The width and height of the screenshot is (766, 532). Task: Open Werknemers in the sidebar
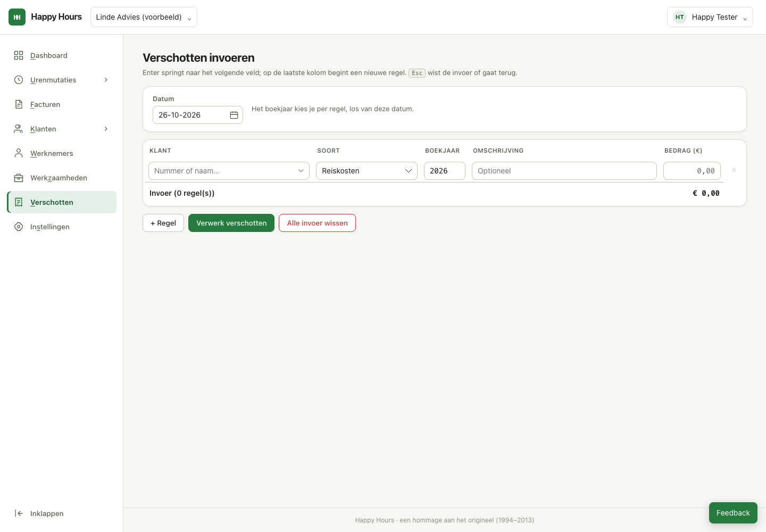[62, 153]
